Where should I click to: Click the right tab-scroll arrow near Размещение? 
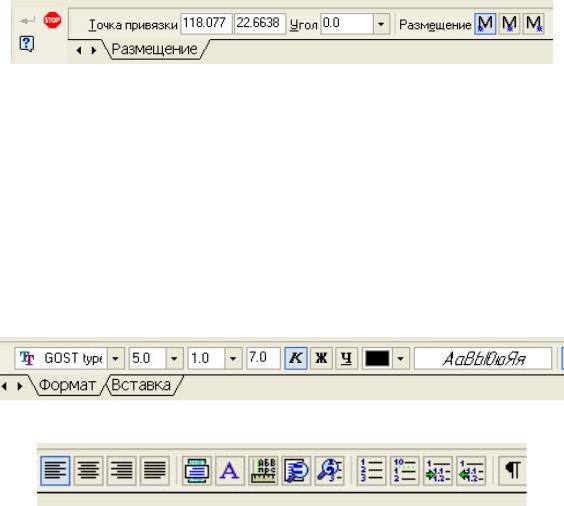[x=94, y=50]
